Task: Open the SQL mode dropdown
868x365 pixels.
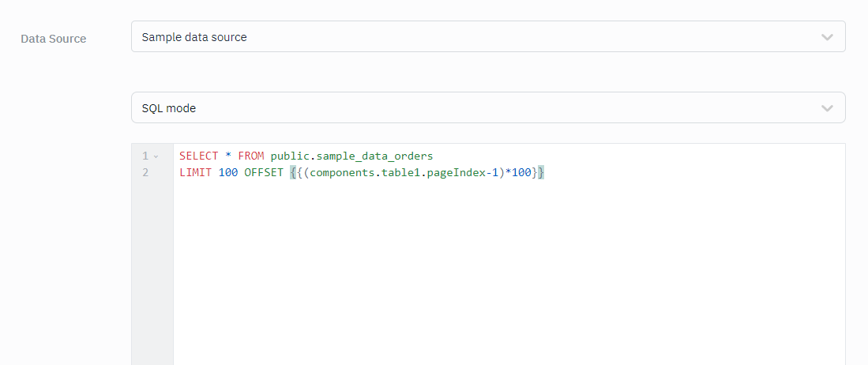Action: (474, 108)
